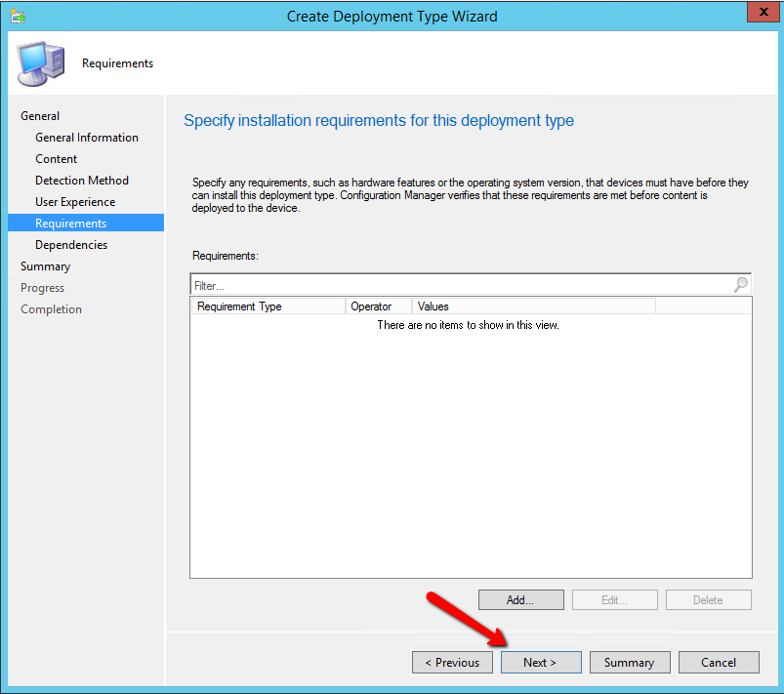Navigate to the Dependencies step
Viewport: 784px width, 694px height.
click(x=71, y=245)
